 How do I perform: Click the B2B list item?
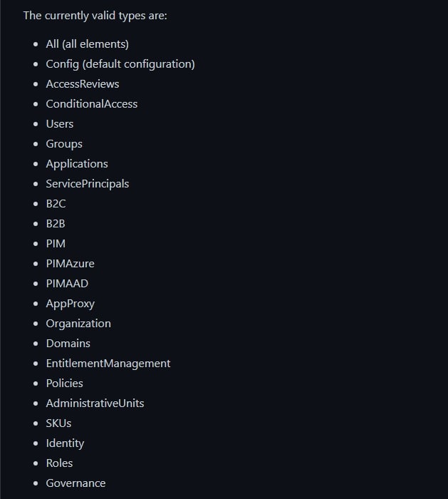pos(56,224)
